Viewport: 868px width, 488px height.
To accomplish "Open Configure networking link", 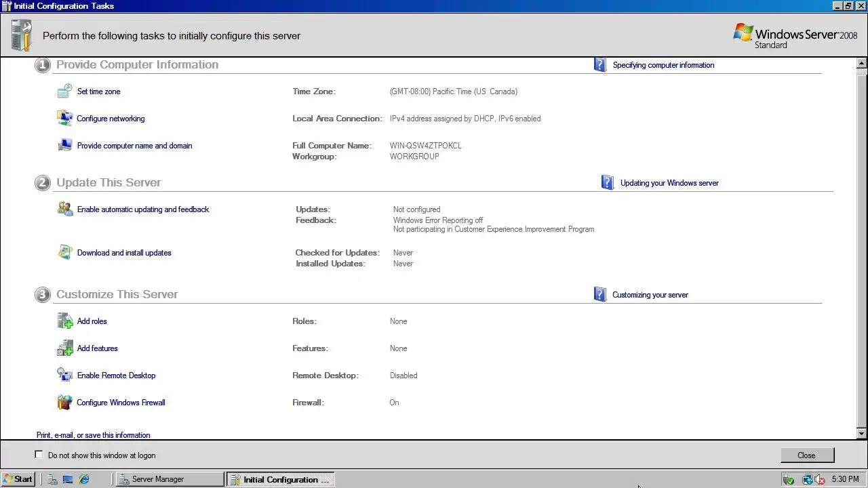I will click(111, 119).
